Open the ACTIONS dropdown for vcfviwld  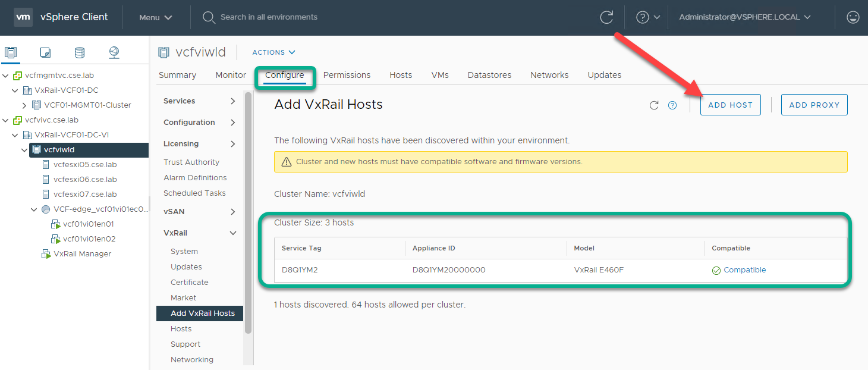[273, 52]
